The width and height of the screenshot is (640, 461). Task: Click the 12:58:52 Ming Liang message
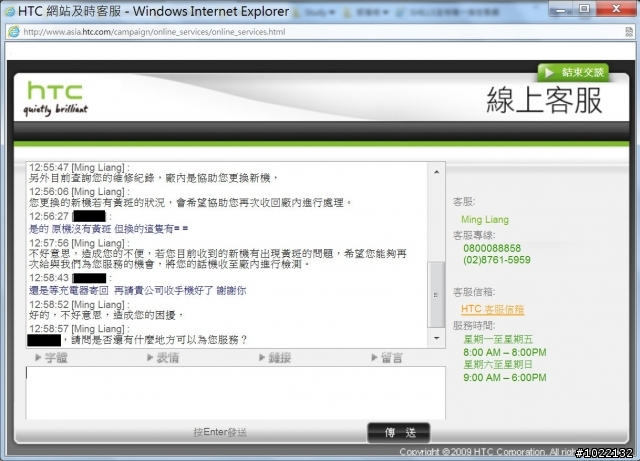pos(107,315)
